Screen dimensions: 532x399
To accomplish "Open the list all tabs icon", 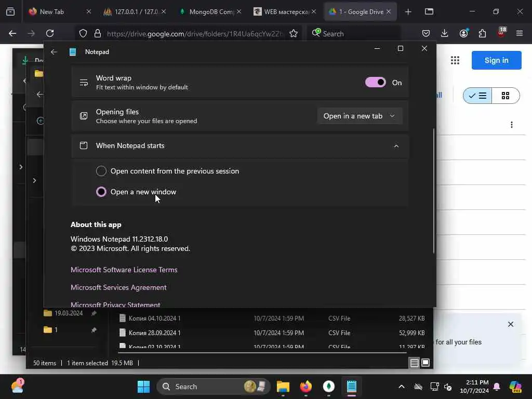I will coord(429,12).
